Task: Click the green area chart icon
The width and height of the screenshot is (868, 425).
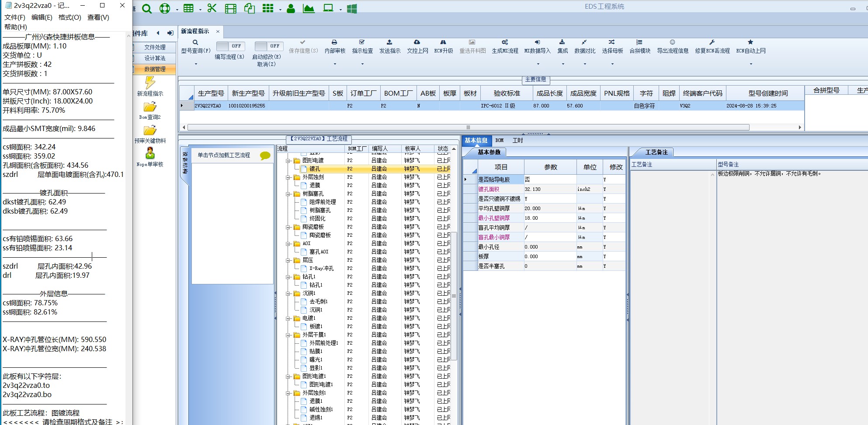Action: (x=309, y=8)
